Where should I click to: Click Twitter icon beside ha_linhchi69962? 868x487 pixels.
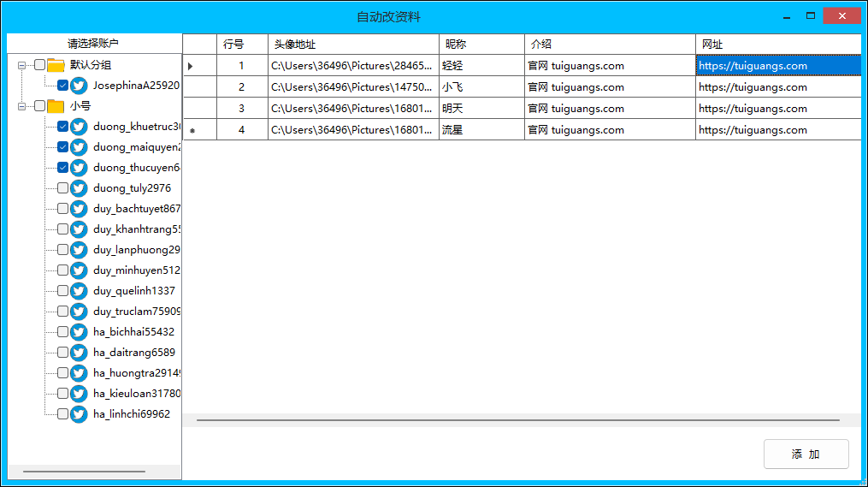(x=79, y=414)
